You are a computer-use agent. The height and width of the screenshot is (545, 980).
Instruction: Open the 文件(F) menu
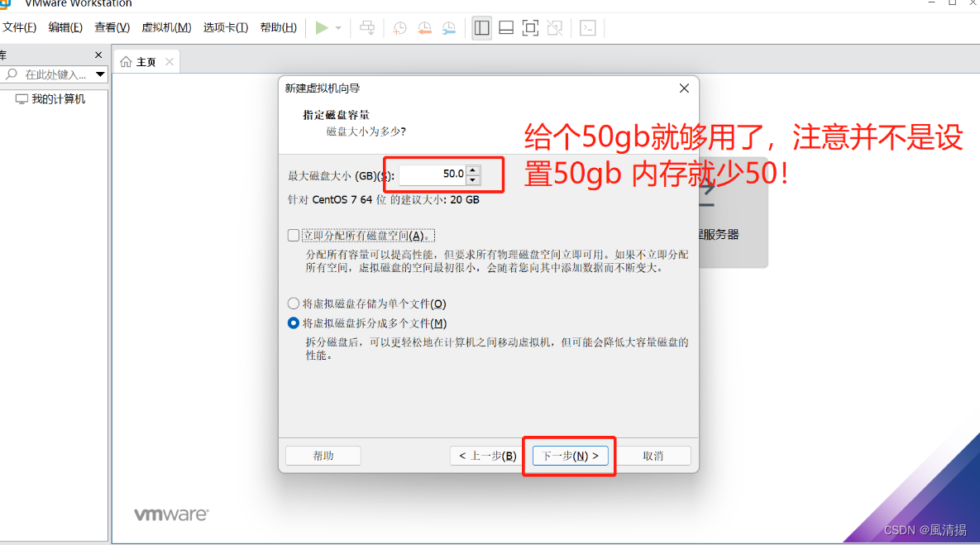(x=19, y=27)
